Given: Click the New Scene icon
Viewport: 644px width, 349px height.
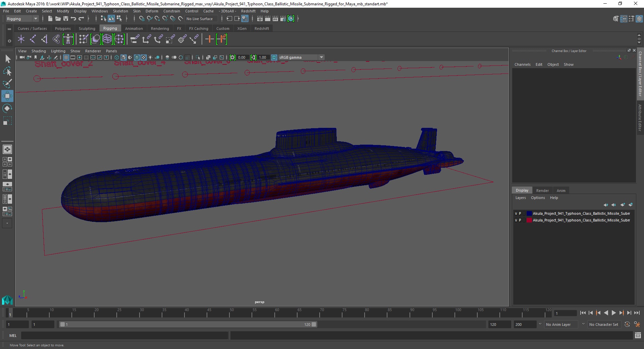Looking at the screenshot, I should (50, 19).
